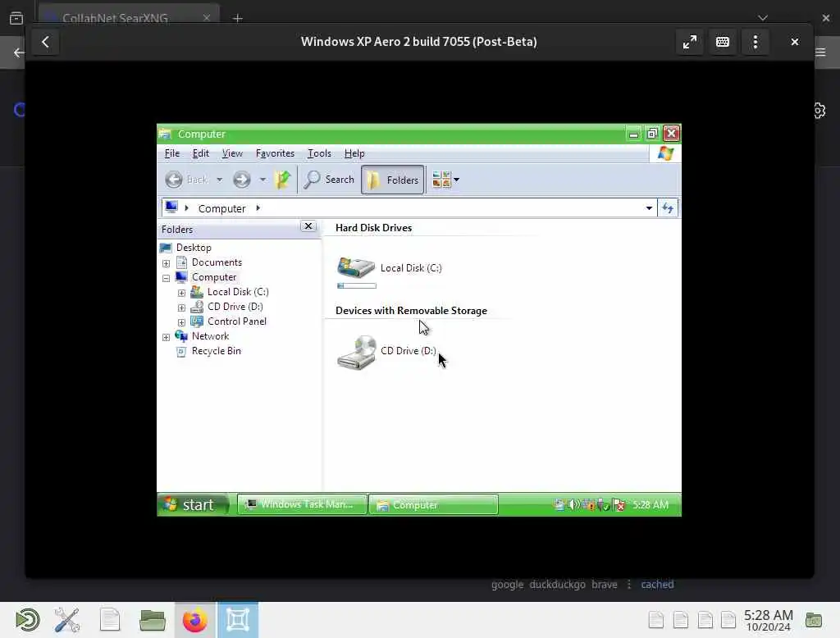Click the duckduckgo link below the viewer
Screen dimensions: 840x638
point(557,585)
